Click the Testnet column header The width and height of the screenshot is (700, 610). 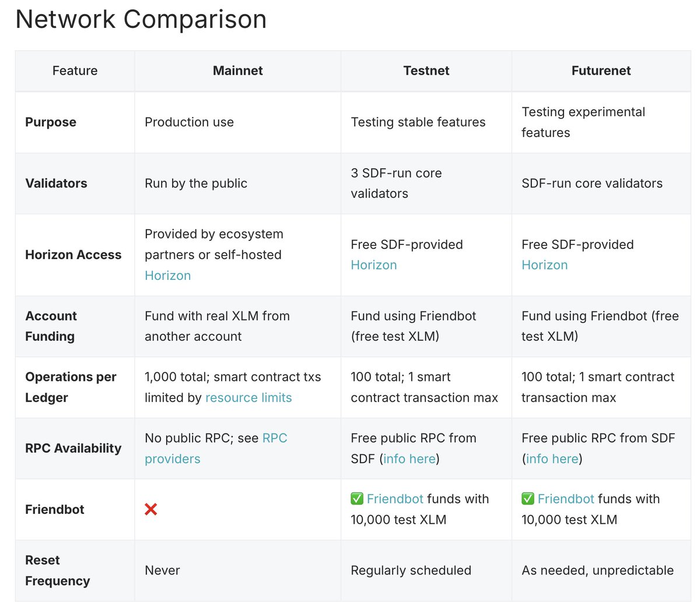pos(426,71)
